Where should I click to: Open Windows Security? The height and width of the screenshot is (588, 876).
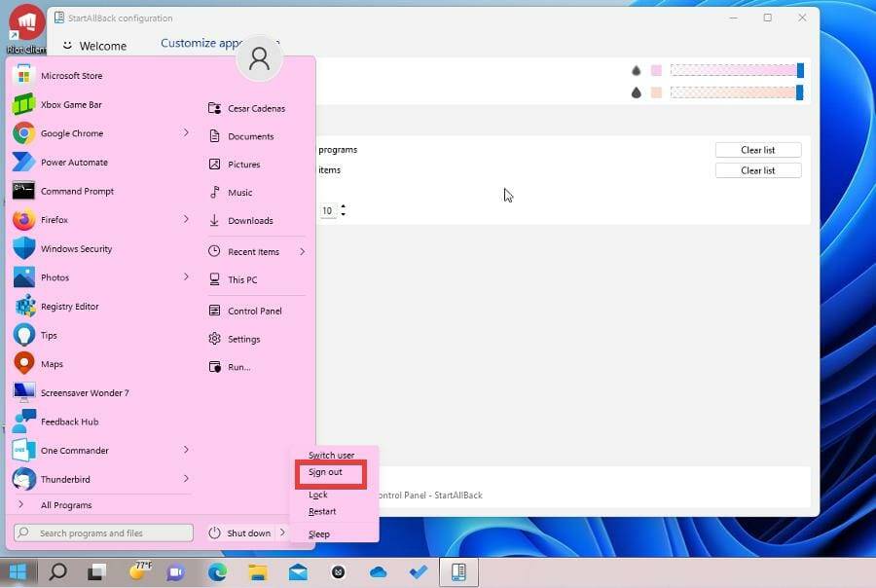79,248
